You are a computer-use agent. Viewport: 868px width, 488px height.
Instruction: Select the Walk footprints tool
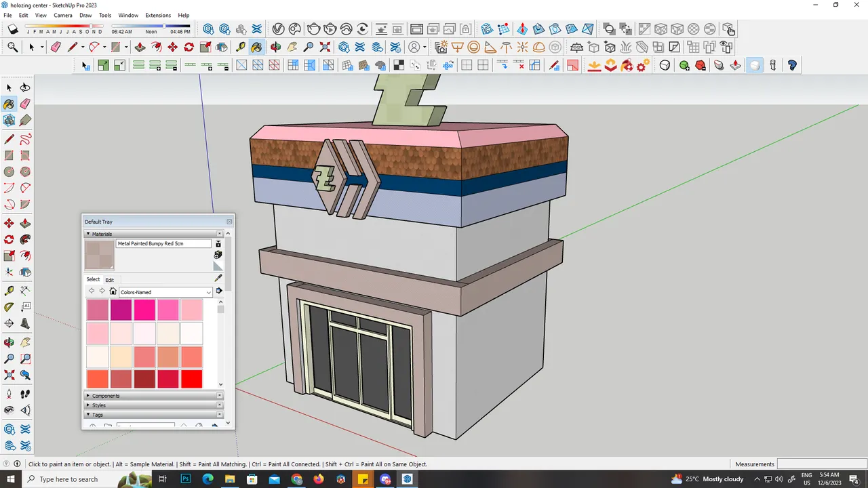coord(25,394)
